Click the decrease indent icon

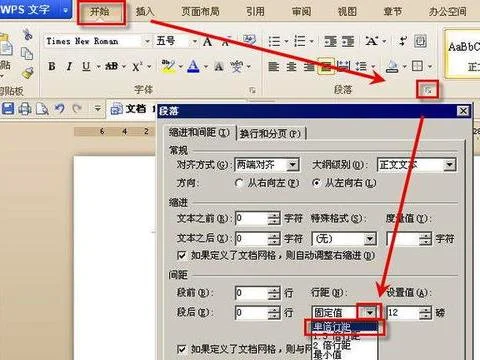click(x=331, y=41)
